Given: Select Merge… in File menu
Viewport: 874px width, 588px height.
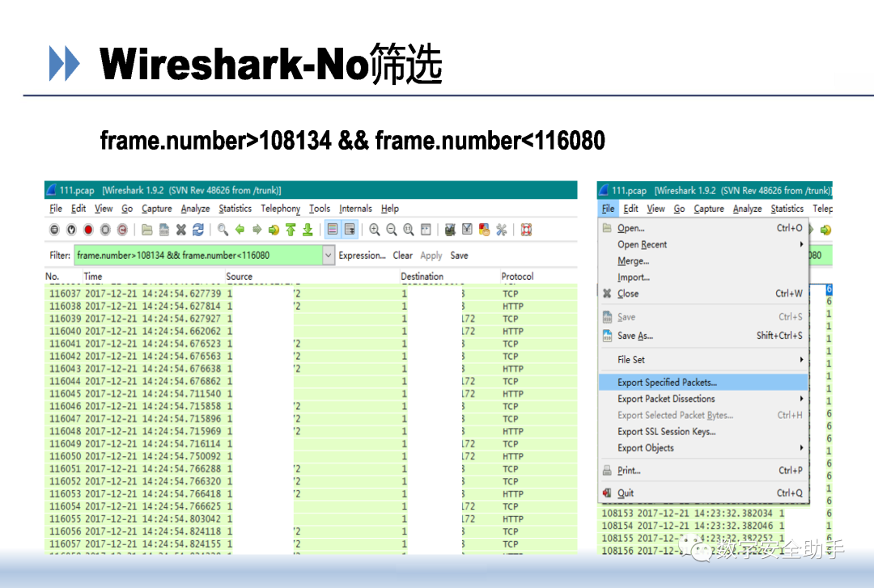Looking at the screenshot, I should tap(703, 260).
